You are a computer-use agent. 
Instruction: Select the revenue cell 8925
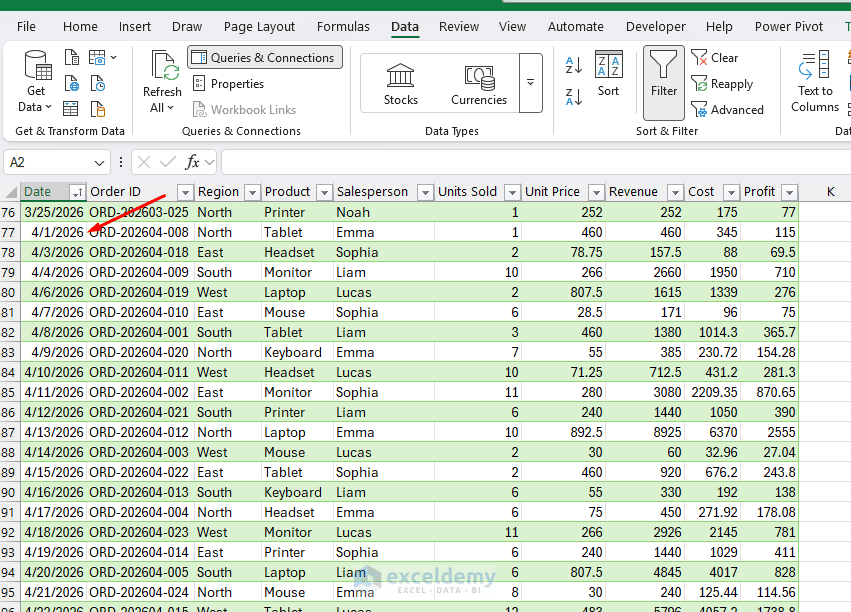tap(644, 432)
